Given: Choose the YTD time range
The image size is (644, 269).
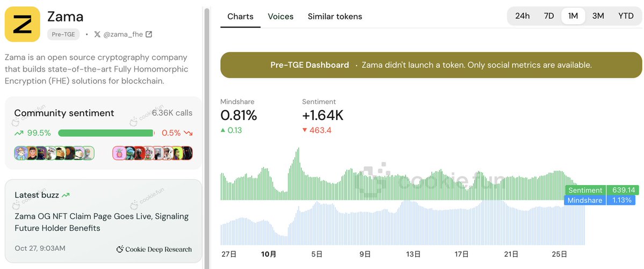Looking at the screenshot, I should click(626, 16).
